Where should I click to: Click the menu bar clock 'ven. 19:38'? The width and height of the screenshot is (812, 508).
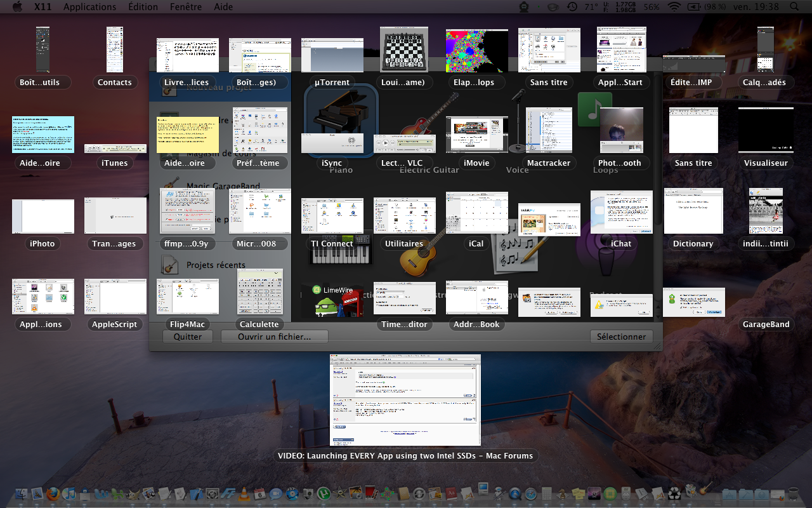[x=757, y=7]
